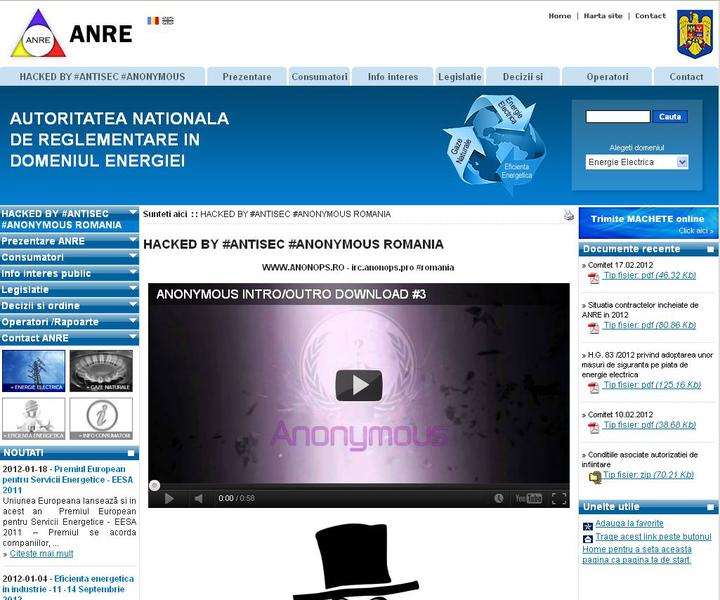Open the Prezentare top tab
The width and height of the screenshot is (720, 600).
pos(247,77)
